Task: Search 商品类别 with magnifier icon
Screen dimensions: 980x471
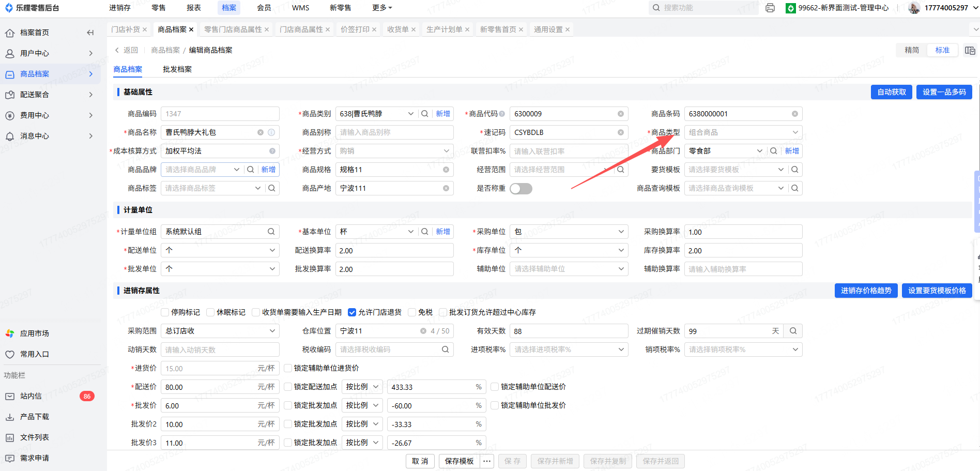Action: coord(425,114)
